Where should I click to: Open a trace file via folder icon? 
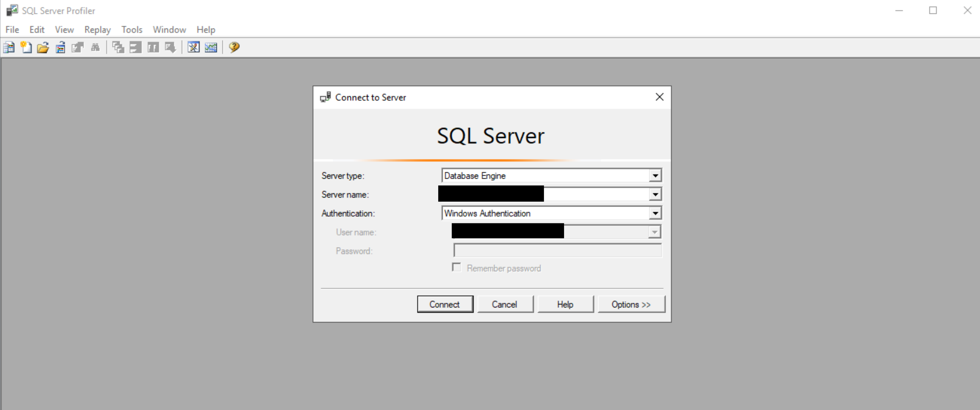43,48
